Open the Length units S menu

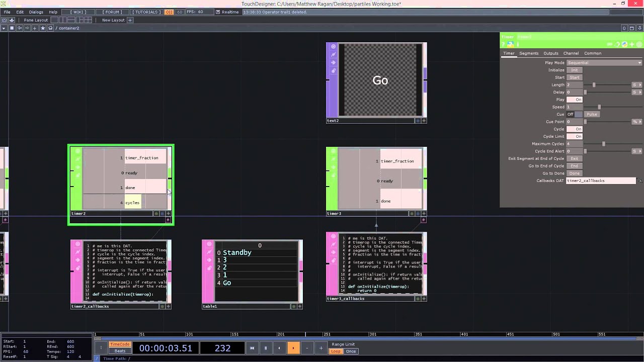636,85
